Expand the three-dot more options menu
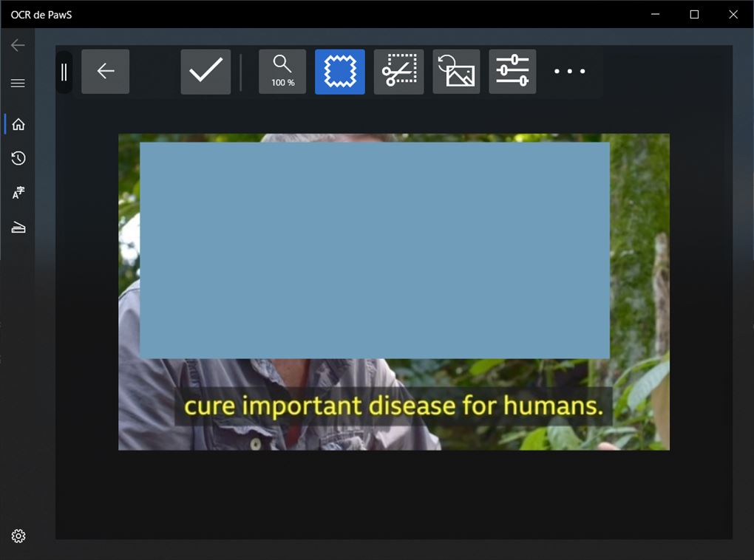This screenshot has height=560, width=754. (x=570, y=72)
